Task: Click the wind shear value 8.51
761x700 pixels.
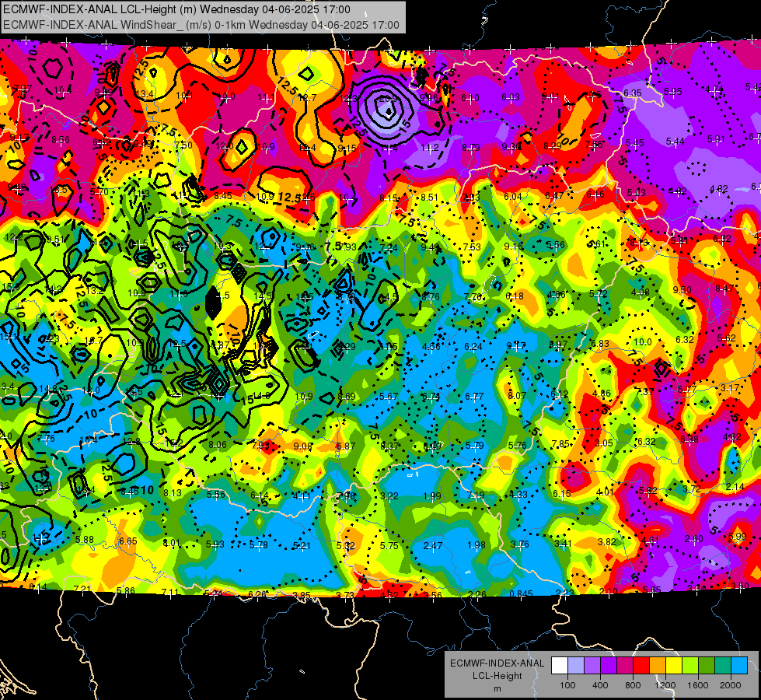Action: click(x=429, y=198)
